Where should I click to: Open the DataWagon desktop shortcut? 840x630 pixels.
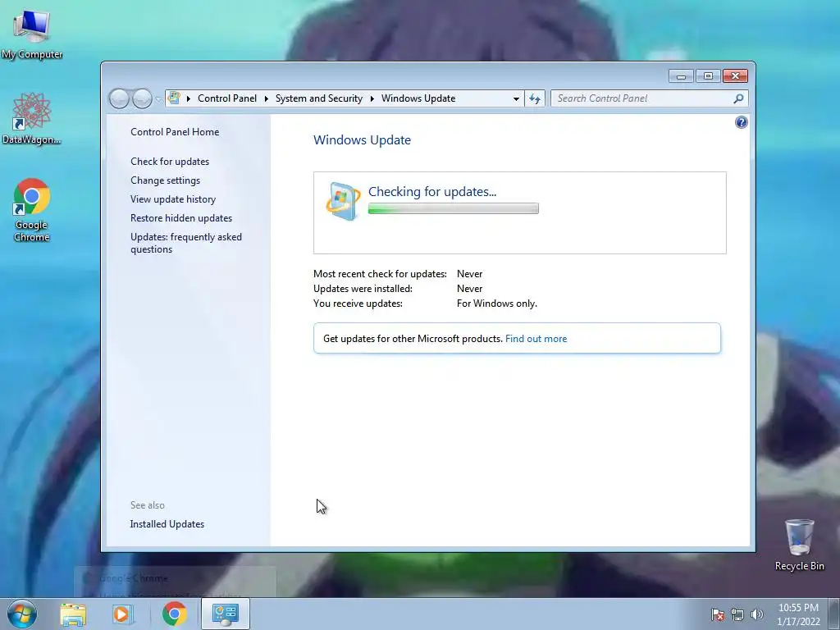coord(32,119)
